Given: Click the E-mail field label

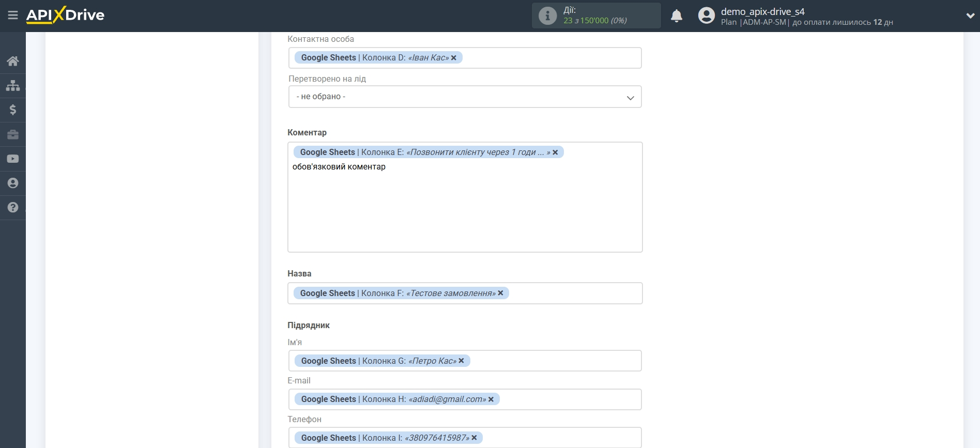Looking at the screenshot, I should (299, 380).
